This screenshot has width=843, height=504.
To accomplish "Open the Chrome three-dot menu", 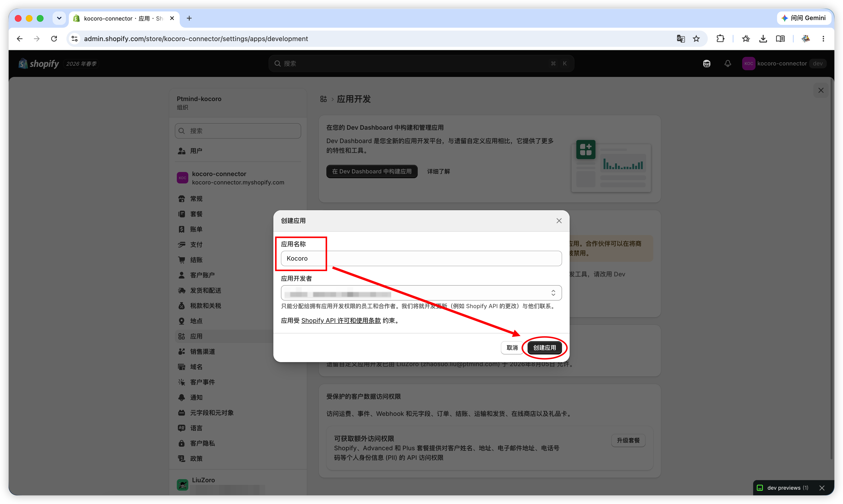I will pos(823,39).
